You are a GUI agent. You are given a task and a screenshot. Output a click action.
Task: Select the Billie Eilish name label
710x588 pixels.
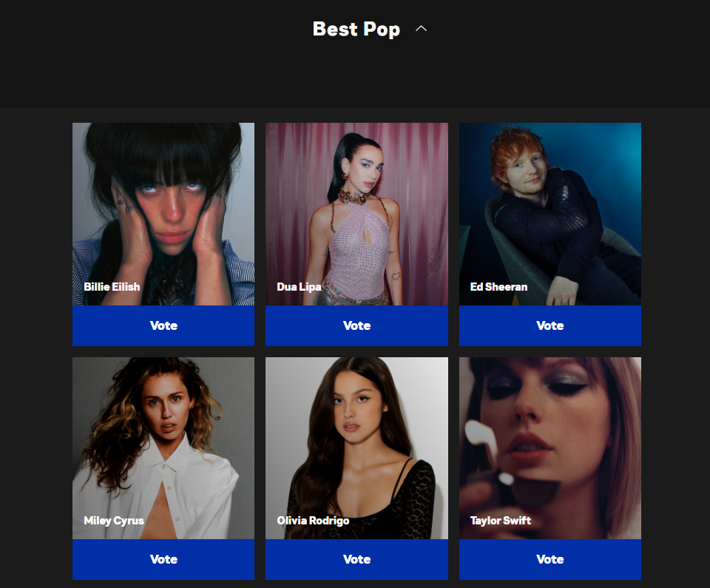click(112, 287)
